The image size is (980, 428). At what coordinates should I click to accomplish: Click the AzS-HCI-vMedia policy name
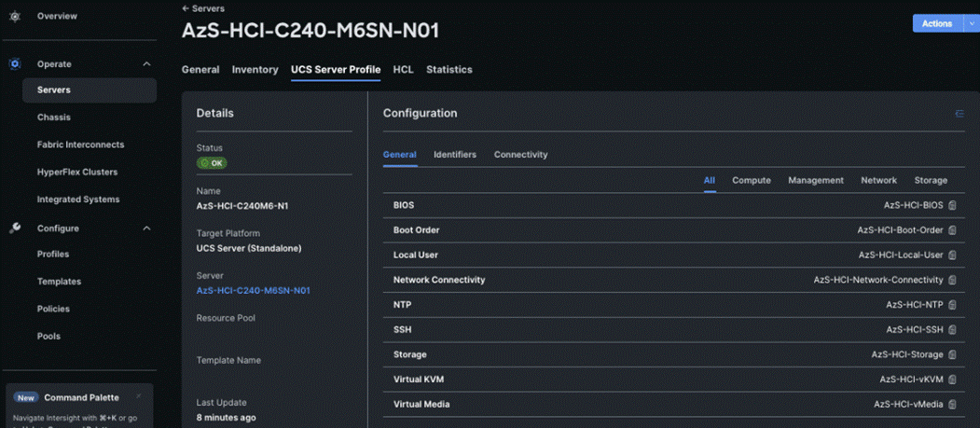coord(908,405)
